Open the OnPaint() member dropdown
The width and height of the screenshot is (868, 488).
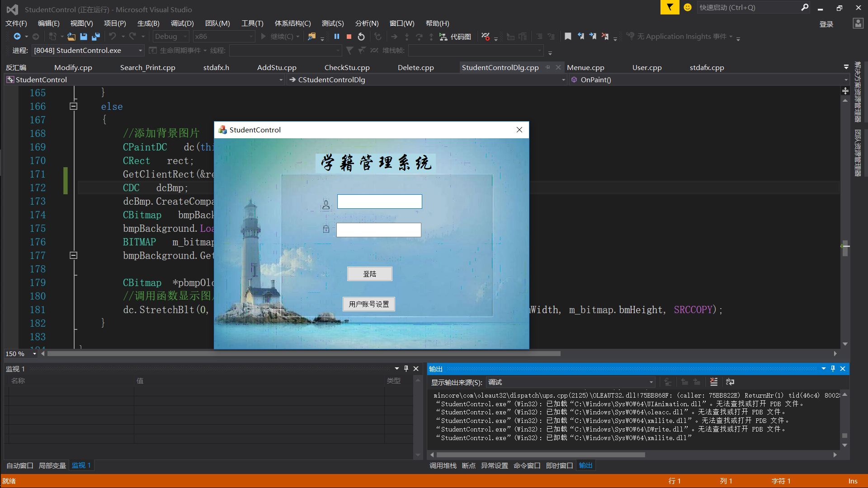(x=845, y=80)
